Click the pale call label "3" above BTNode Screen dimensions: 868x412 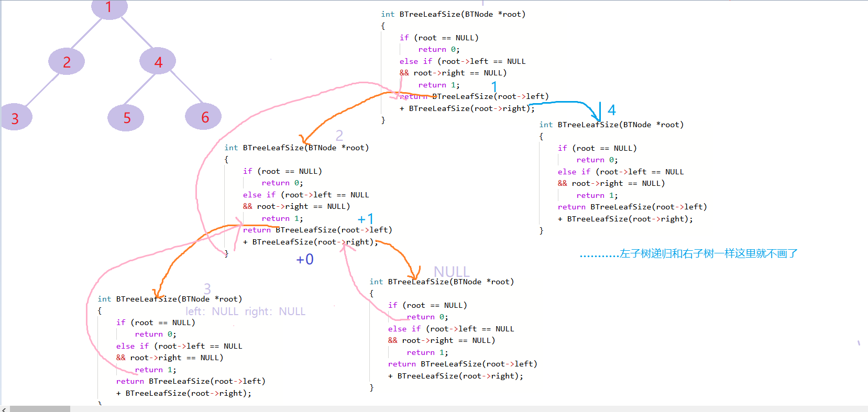click(x=207, y=288)
